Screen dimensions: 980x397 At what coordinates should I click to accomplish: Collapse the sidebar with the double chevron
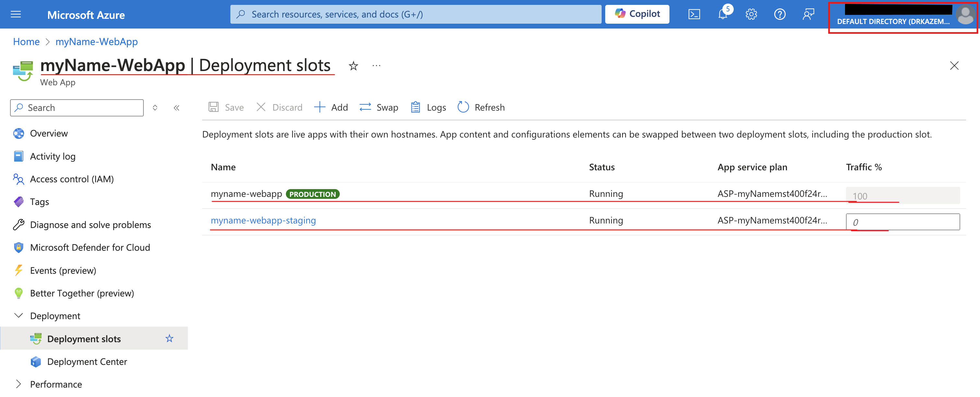pyautogui.click(x=177, y=108)
